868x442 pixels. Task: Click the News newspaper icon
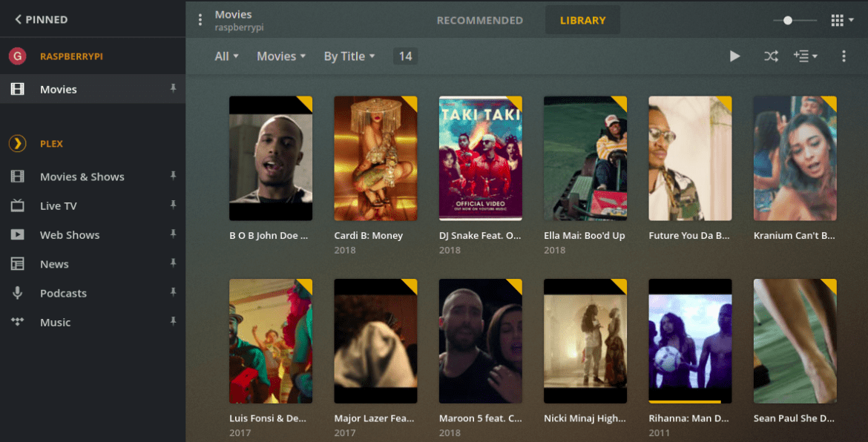(18, 264)
